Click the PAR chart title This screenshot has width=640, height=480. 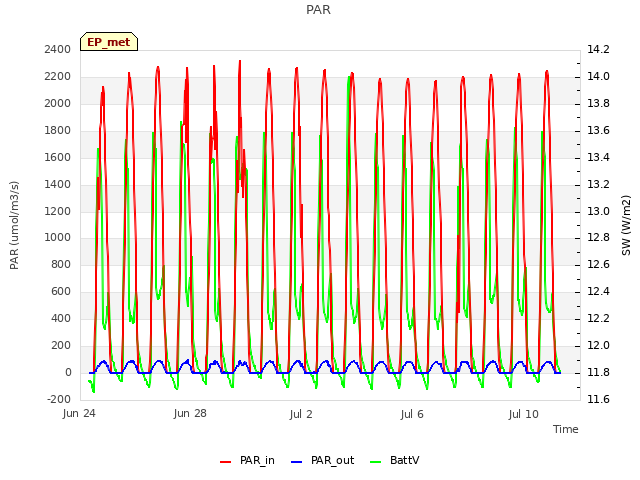(x=318, y=9)
